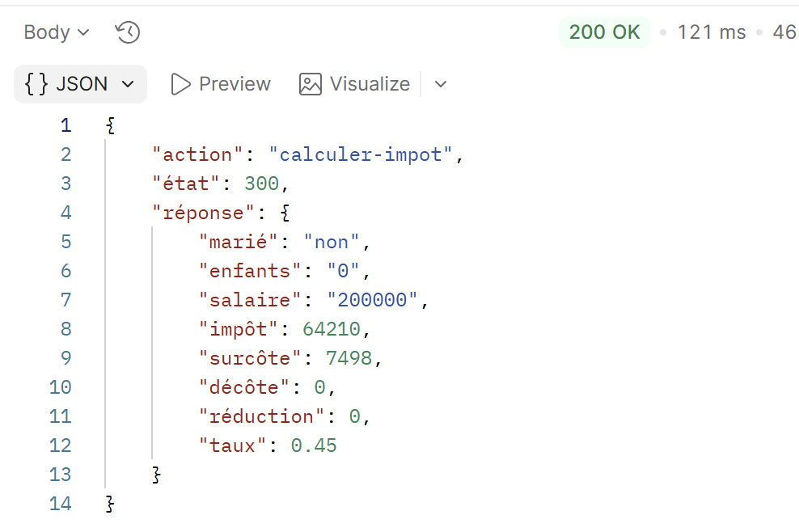Click line number 8 in the gutter
The height and width of the screenshot is (532, 799).
[x=66, y=329]
